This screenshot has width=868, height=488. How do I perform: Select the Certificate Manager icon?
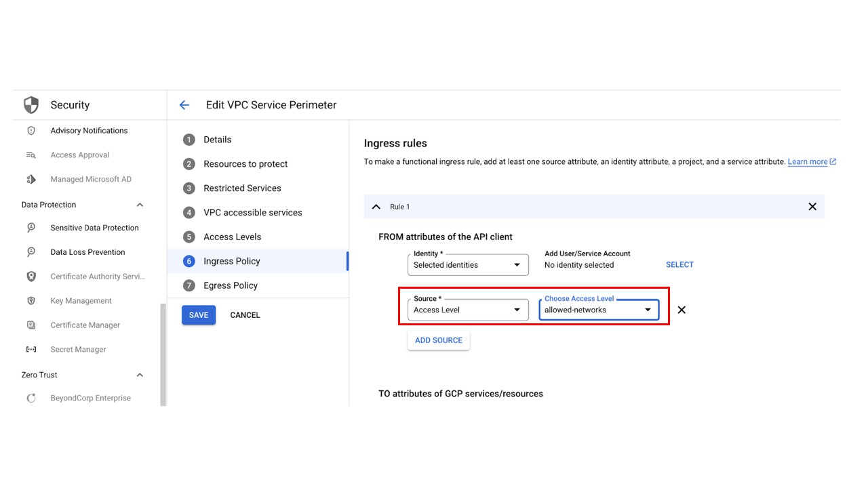[x=32, y=325]
